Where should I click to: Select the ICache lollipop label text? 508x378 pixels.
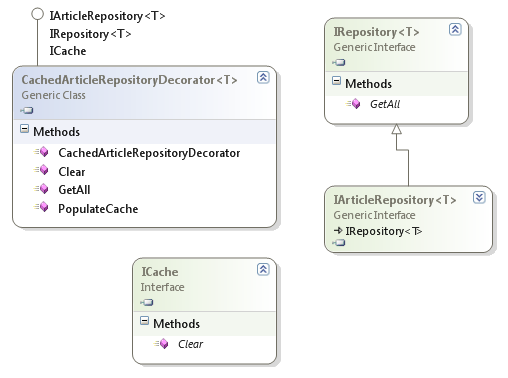[68, 51]
